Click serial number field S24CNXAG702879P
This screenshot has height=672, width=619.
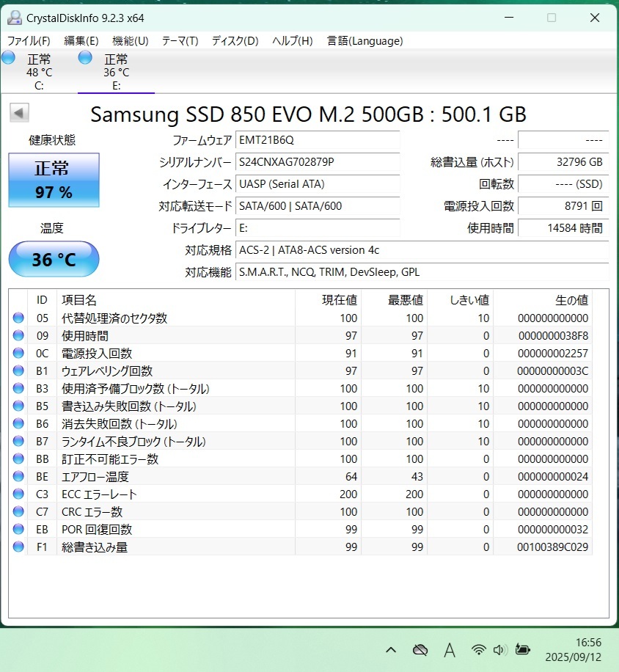click(318, 162)
